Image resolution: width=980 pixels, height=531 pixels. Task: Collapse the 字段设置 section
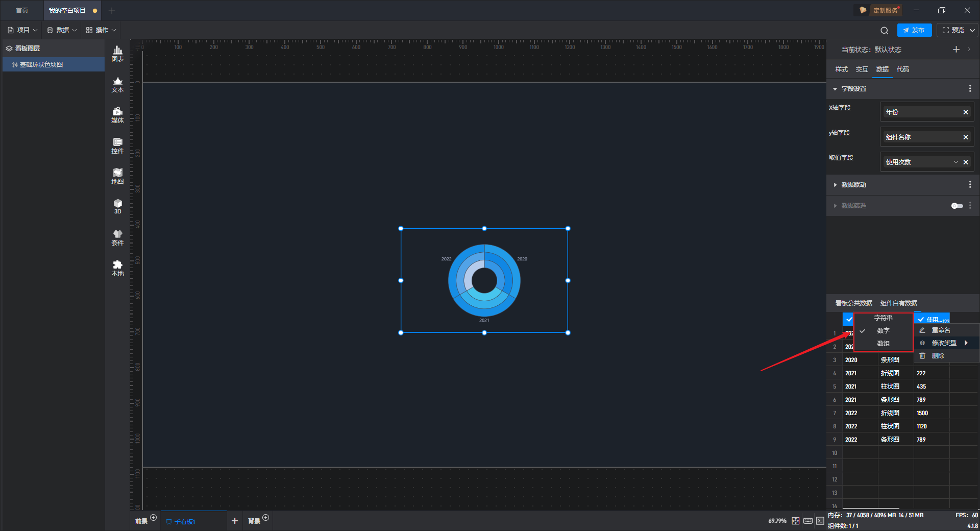[835, 89]
